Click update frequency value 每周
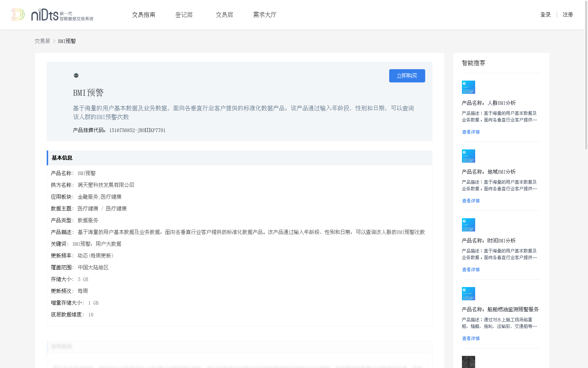This screenshot has width=588, height=368. click(83, 291)
